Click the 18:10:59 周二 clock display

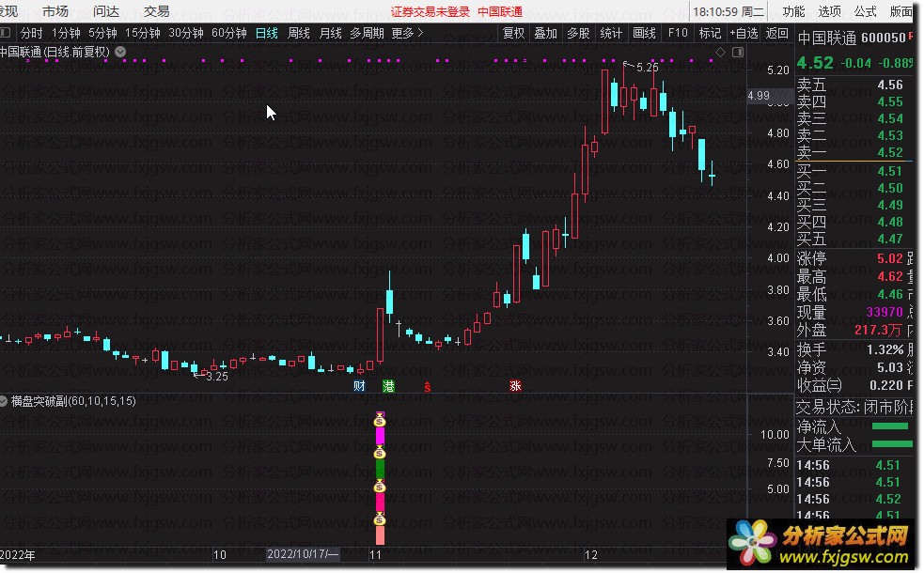tap(728, 12)
